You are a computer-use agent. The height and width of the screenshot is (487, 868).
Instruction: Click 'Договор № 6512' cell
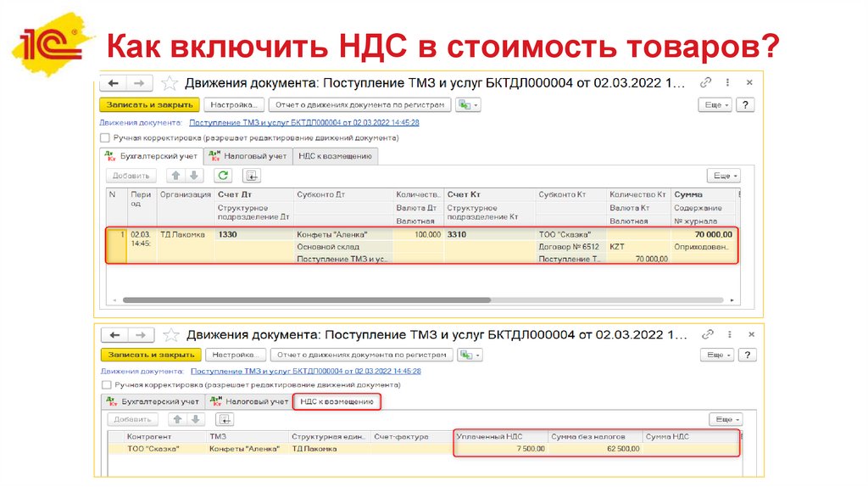(x=570, y=247)
